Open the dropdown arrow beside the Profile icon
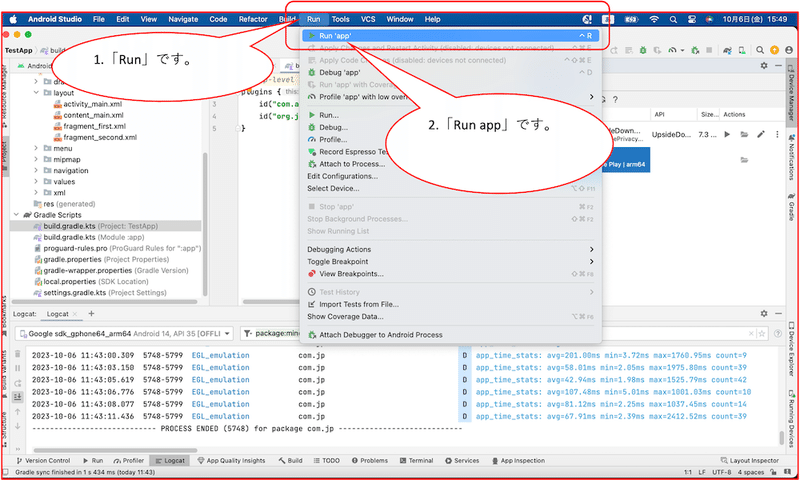Image resolution: width=800 pixels, height=480 pixels. pyautogui.click(x=682, y=50)
